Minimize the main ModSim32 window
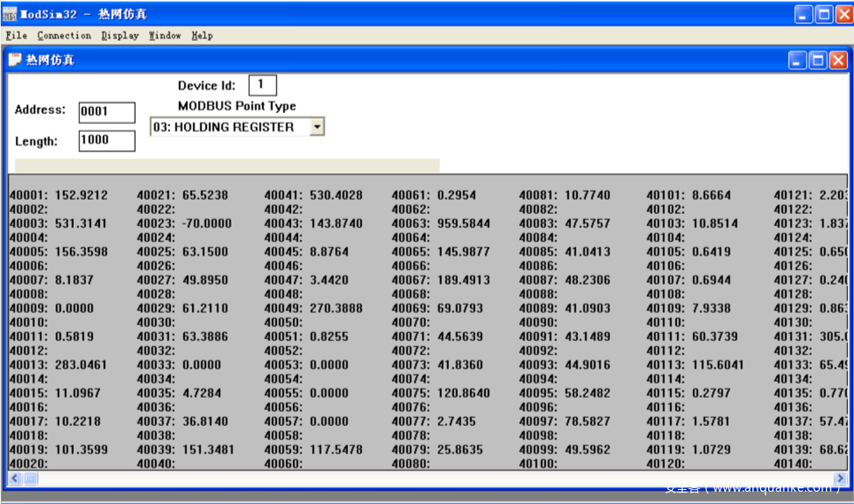854x504 pixels. click(x=804, y=14)
